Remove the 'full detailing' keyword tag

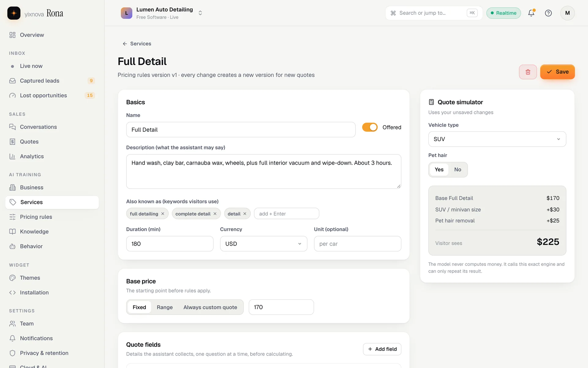163,214
